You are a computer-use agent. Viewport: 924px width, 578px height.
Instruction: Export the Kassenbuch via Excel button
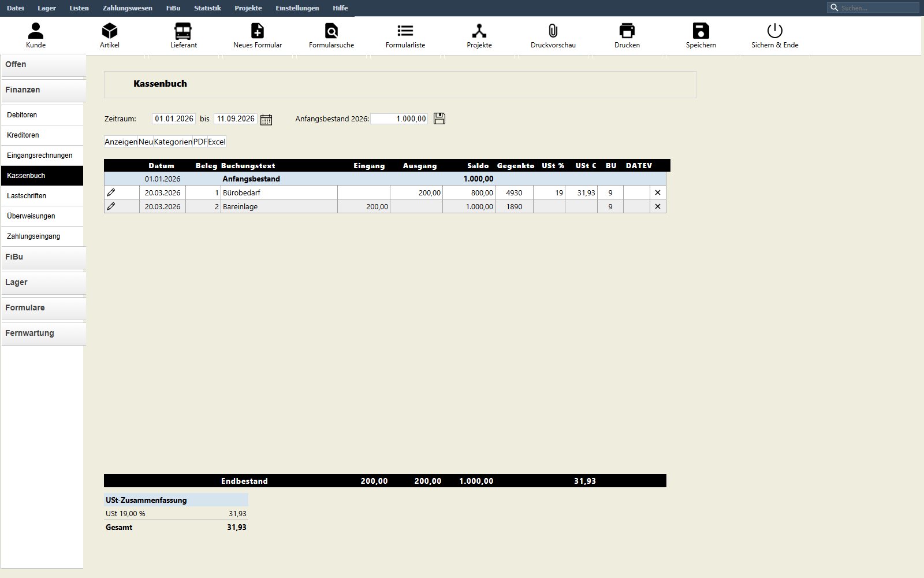[x=217, y=142]
